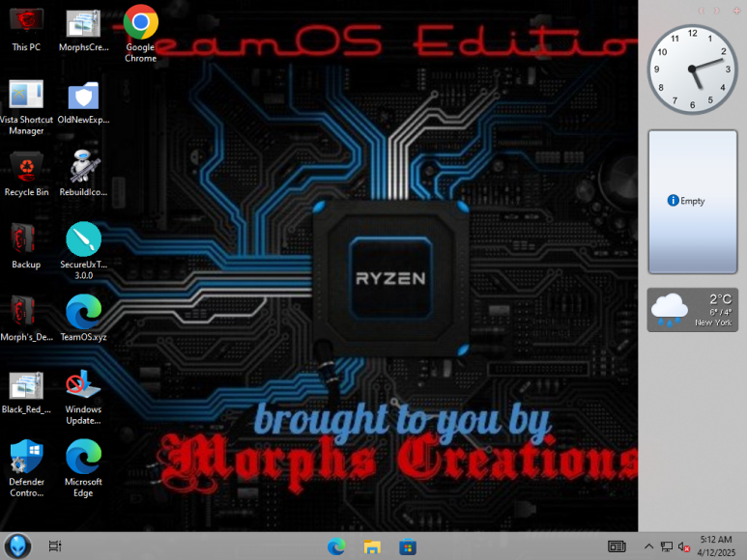
Task: Open TeamOS.xyz Edge shortcut
Action: pos(83,319)
